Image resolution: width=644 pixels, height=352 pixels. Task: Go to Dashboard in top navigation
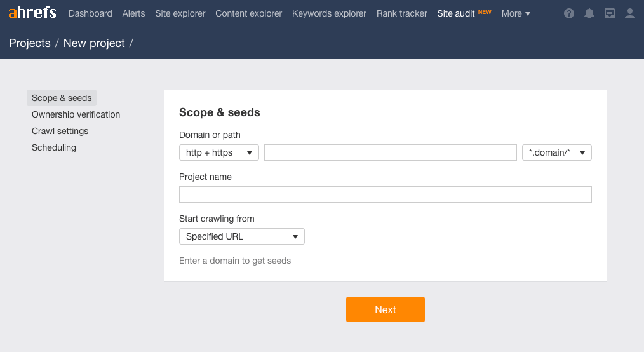click(90, 13)
